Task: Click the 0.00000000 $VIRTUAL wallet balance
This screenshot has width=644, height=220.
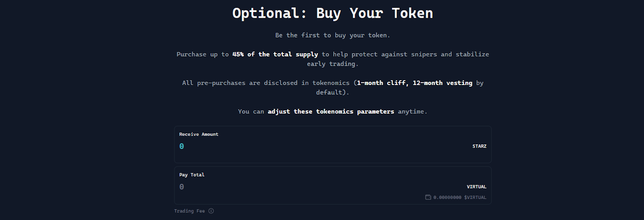Action: (460, 197)
